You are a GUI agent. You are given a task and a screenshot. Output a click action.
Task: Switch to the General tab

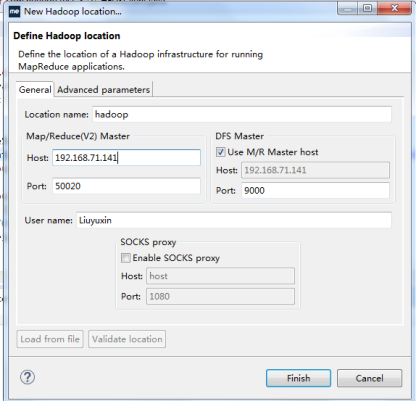(x=35, y=90)
